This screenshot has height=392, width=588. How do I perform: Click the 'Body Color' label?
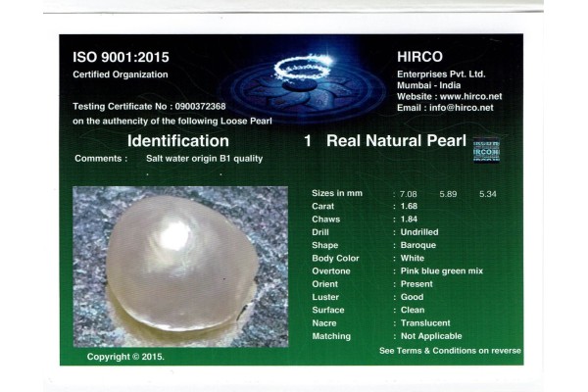coord(335,259)
